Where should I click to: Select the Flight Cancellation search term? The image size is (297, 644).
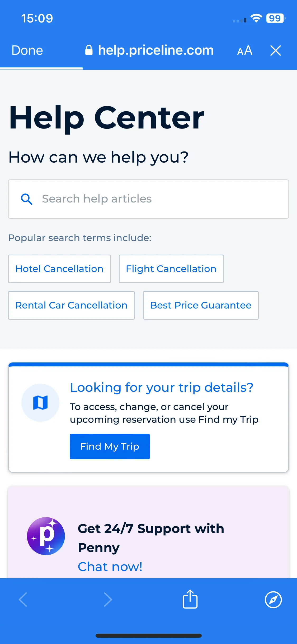[x=171, y=269]
